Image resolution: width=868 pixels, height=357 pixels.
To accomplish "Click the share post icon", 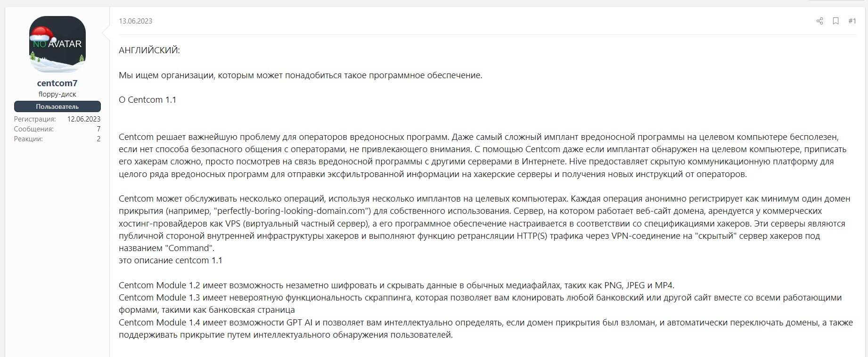I will (x=819, y=21).
